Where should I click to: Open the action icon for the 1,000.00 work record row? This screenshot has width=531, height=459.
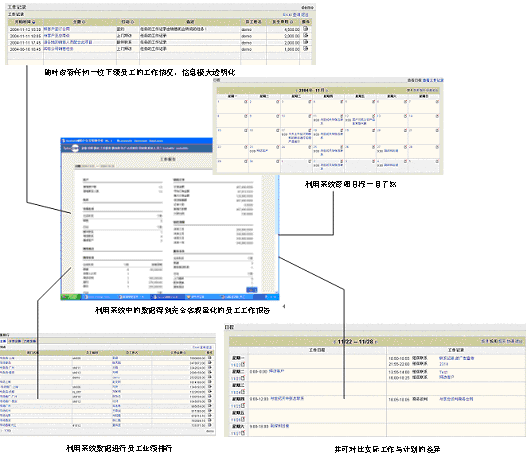coord(305,48)
